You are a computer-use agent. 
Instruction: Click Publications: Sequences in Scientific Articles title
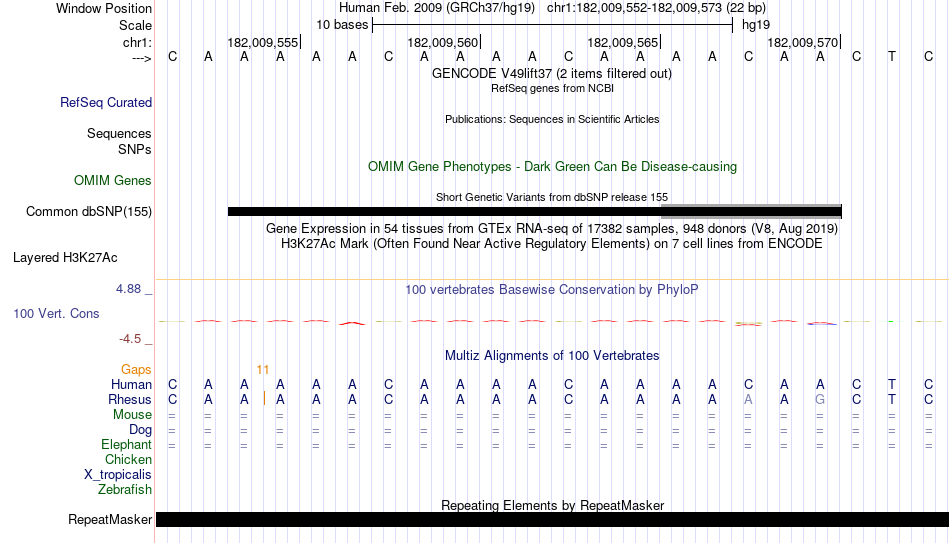point(552,119)
